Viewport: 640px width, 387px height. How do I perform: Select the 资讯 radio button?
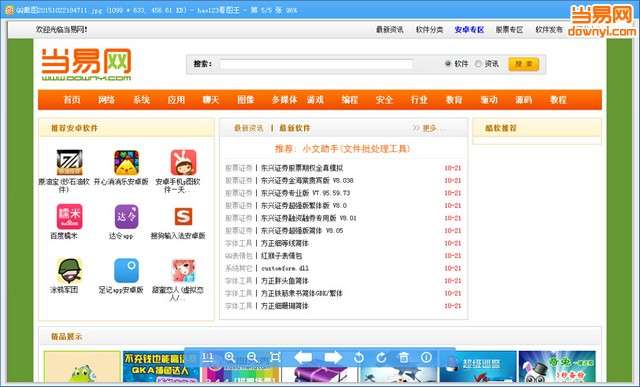478,64
